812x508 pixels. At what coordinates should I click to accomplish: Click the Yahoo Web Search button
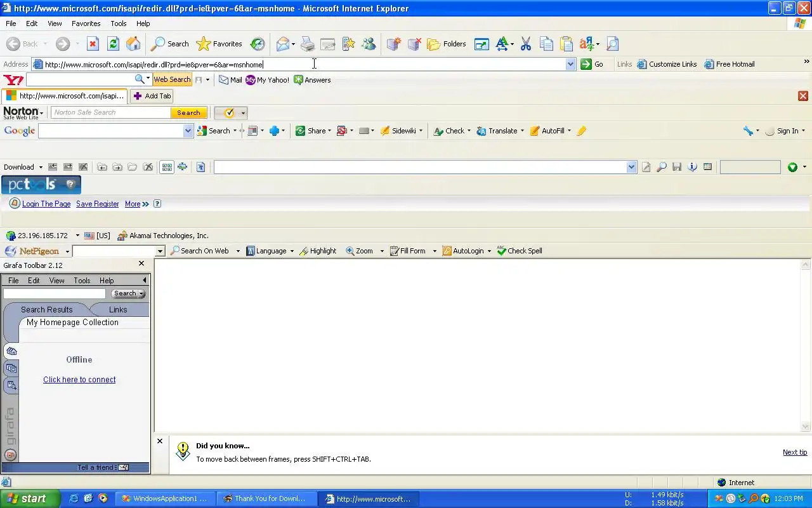pos(172,79)
